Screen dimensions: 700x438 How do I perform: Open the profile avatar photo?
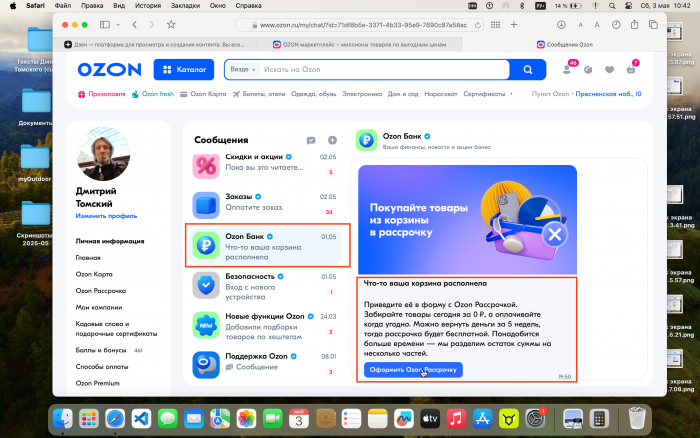(x=103, y=154)
